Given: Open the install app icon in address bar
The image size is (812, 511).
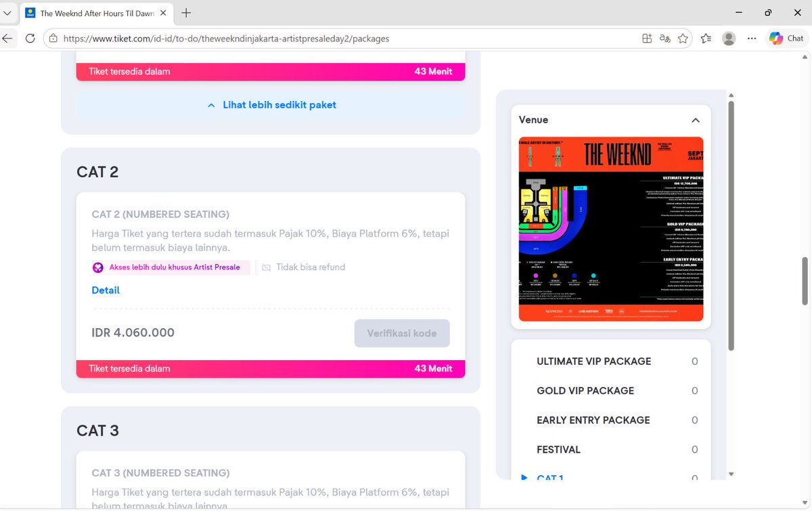Looking at the screenshot, I should (647, 39).
